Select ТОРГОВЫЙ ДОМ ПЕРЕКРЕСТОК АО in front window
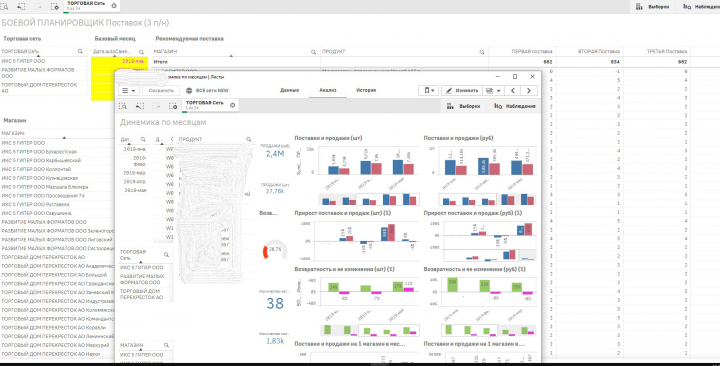 [146, 294]
